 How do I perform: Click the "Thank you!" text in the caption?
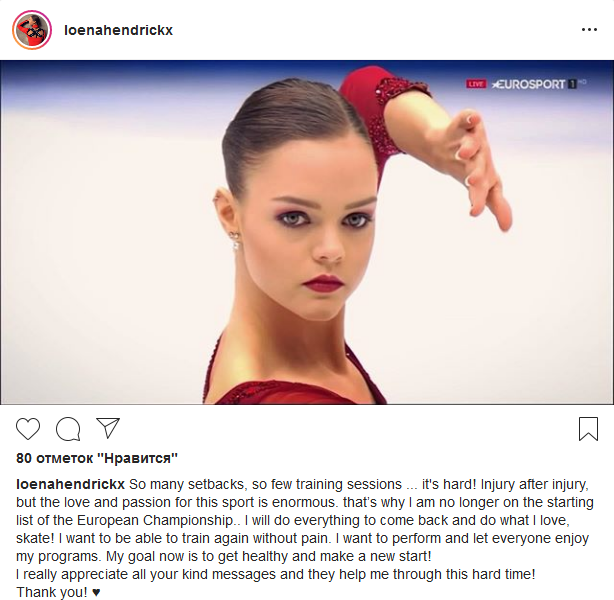pos(52,592)
